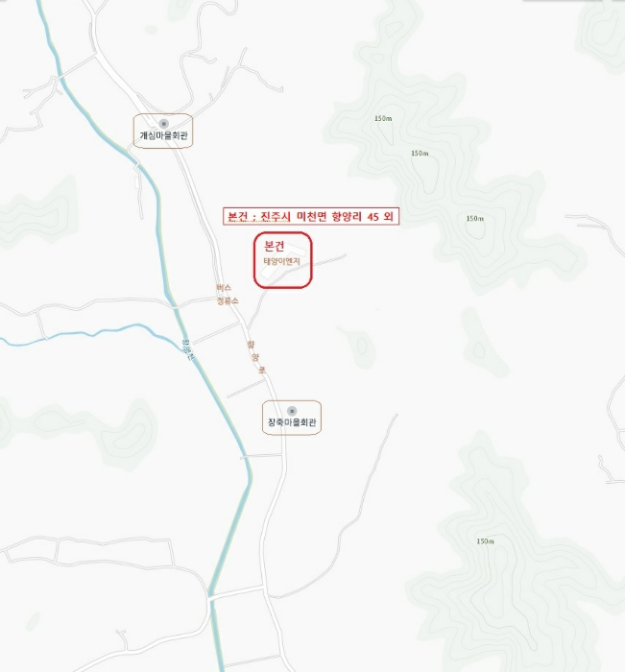The image size is (625, 672).
Task: Click the red 본건 label in rounded box
Action: (275, 246)
